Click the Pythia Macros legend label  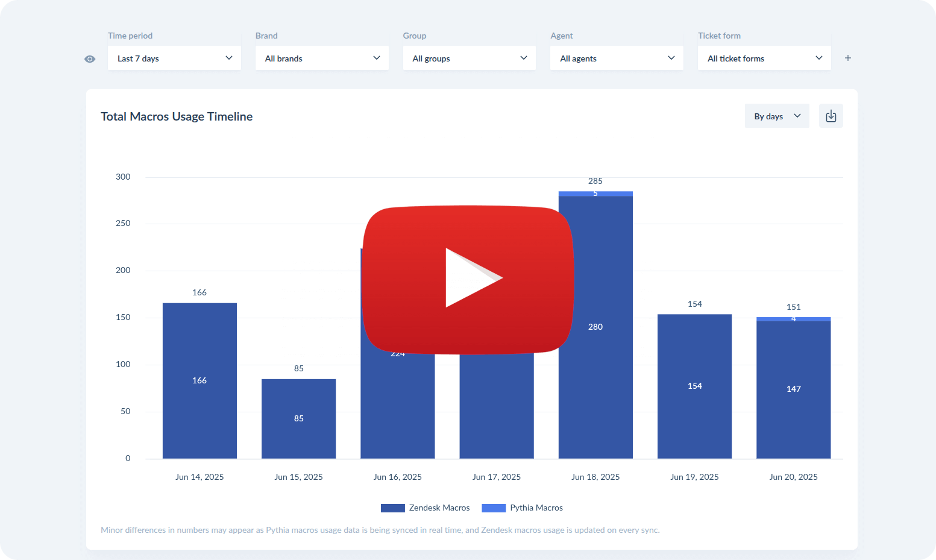(x=536, y=508)
